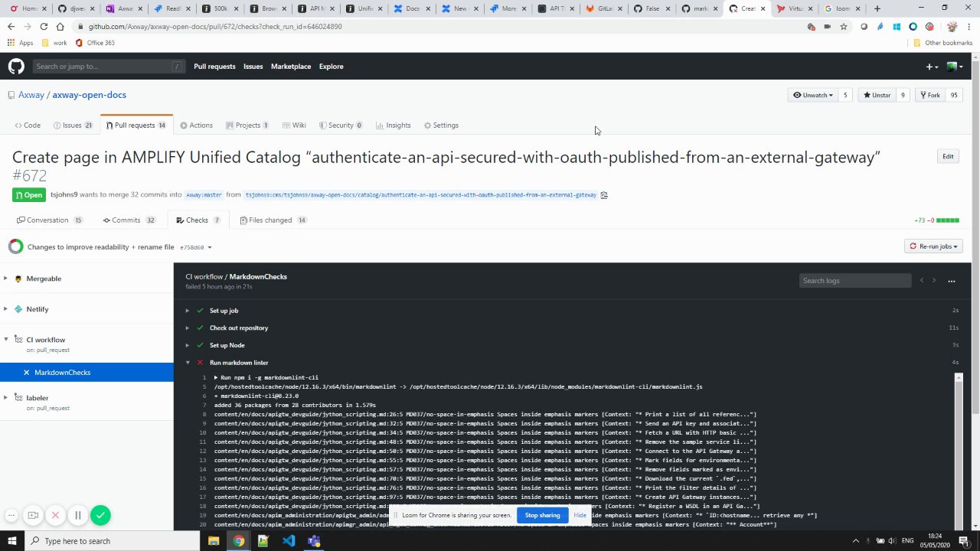Image resolution: width=980 pixels, height=551 pixels.
Task: Open the Windows Start menu
Action: [11, 540]
